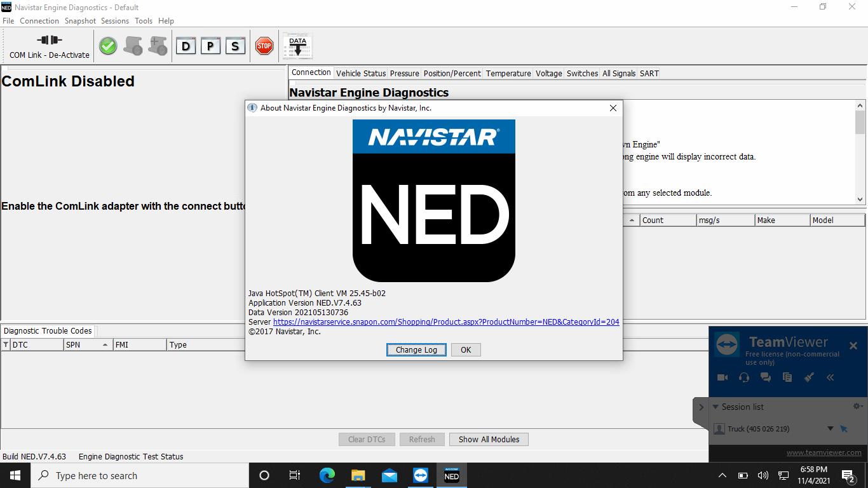Open the Tools menu
The width and height of the screenshot is (868, 488).
(144, 21)
